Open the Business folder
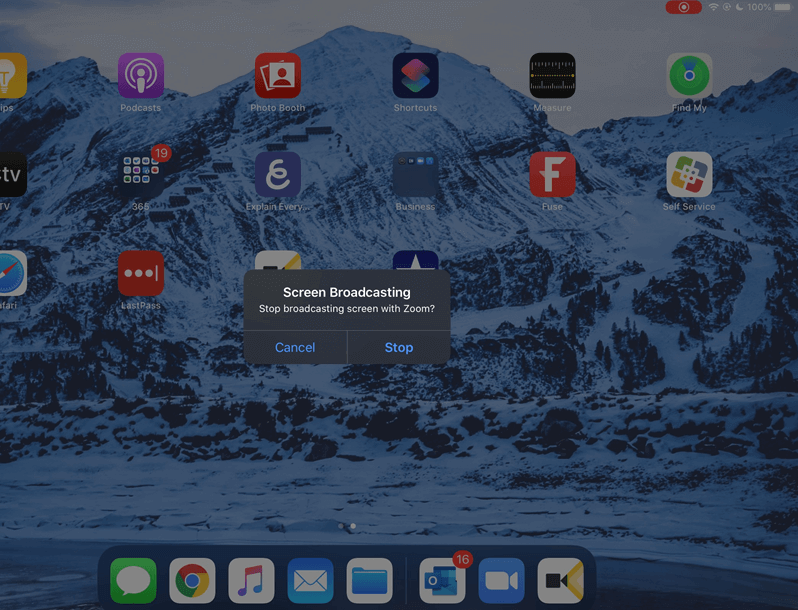 pos(415,174)
